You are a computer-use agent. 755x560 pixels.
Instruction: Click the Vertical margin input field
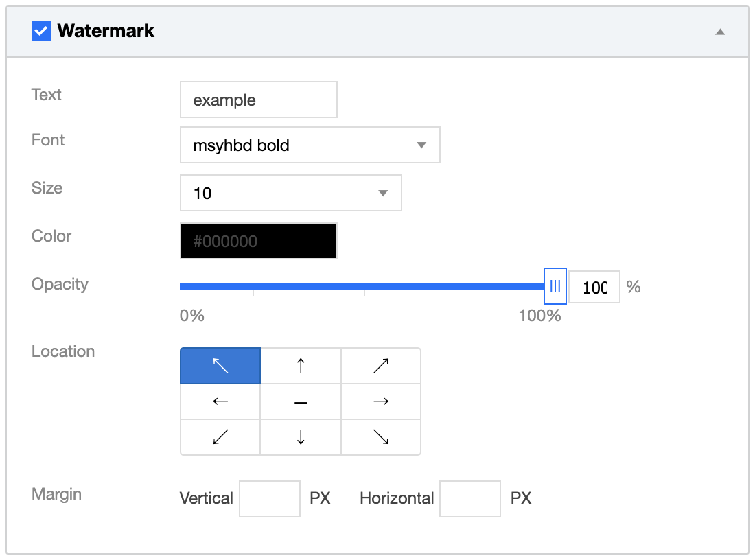click(270, 499)
